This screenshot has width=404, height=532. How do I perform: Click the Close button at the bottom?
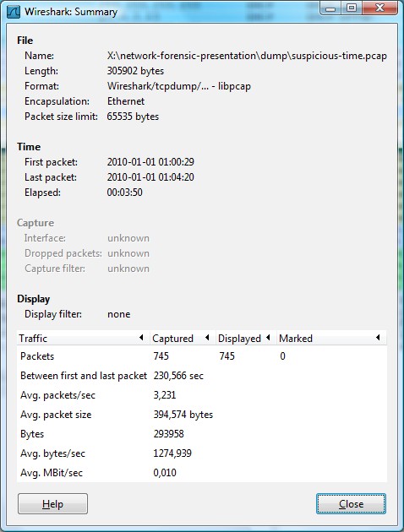[x=351, y=504]
